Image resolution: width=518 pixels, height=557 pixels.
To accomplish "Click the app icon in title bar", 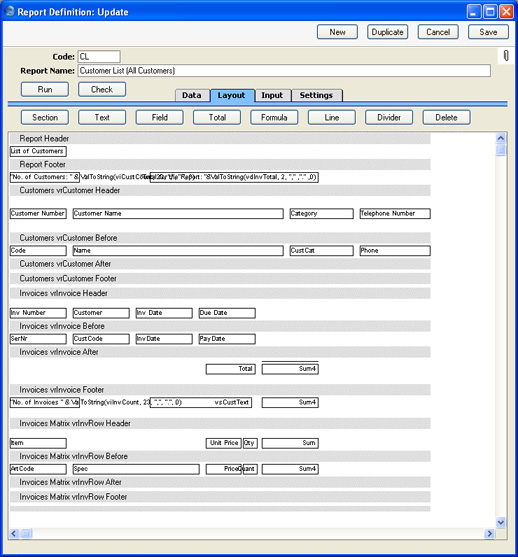I will click(x=9, y=11).
